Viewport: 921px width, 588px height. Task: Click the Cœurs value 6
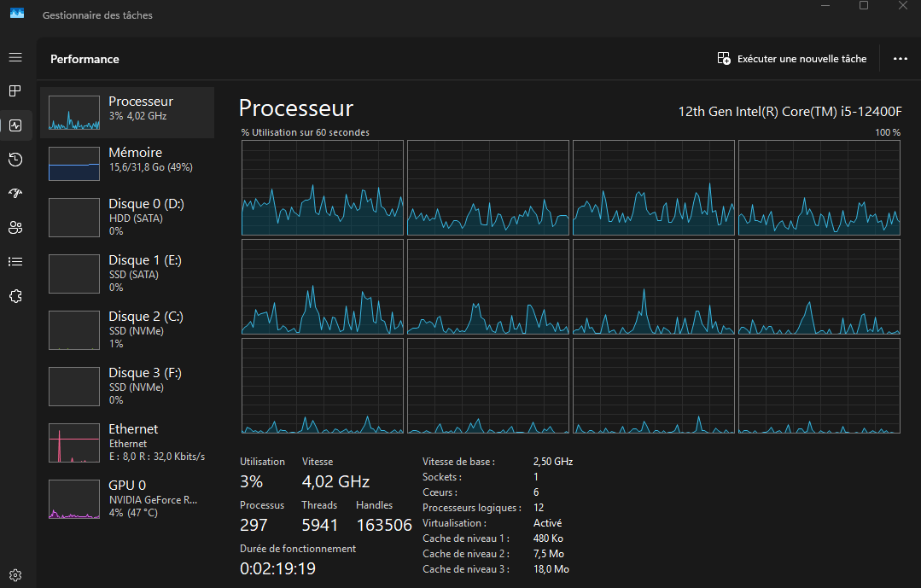pos(536,492)
